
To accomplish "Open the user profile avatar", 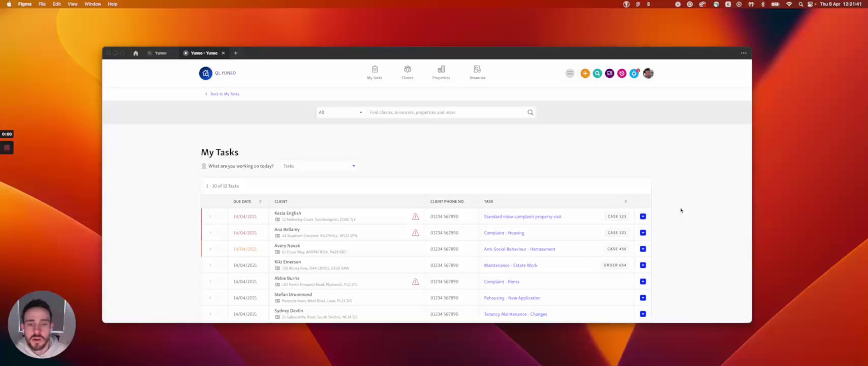I will tap(648, 74).
